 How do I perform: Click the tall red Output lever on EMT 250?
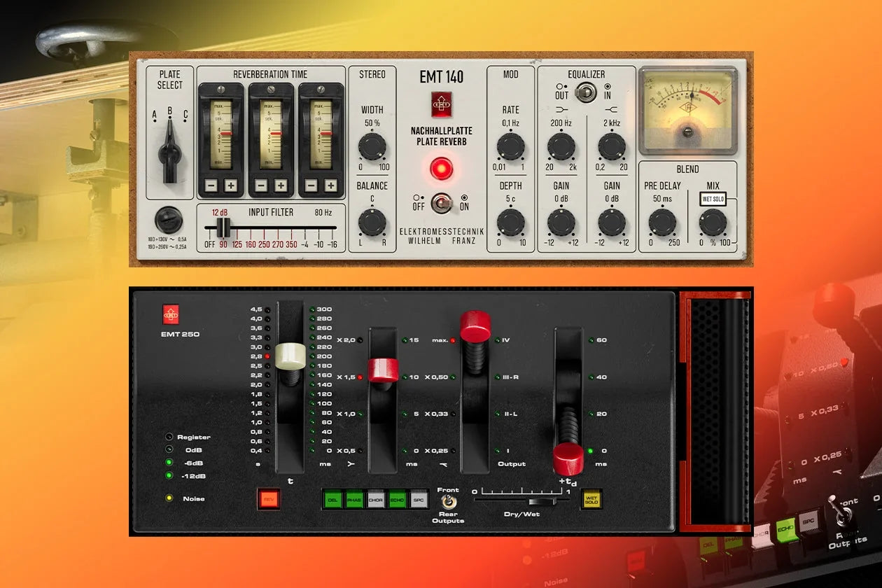(475, 326)
